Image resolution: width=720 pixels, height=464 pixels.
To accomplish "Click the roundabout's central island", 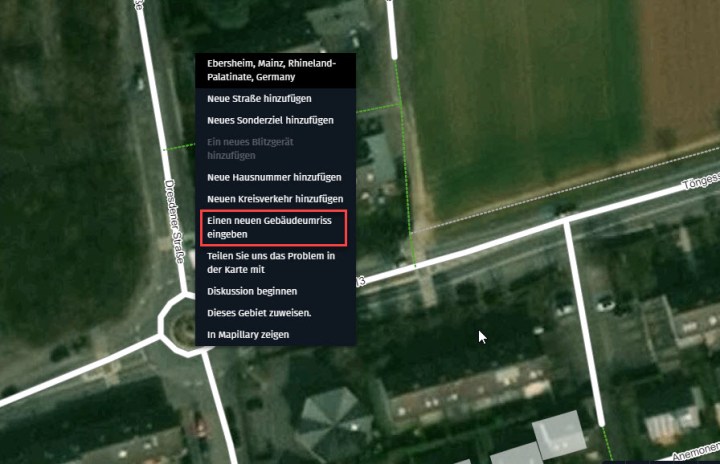I will [185, 327].
